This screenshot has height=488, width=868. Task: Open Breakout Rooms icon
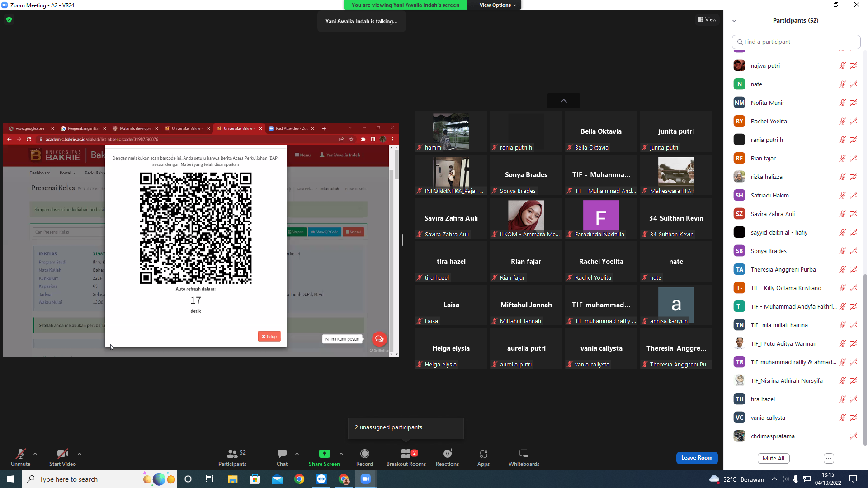click(406, 454)
